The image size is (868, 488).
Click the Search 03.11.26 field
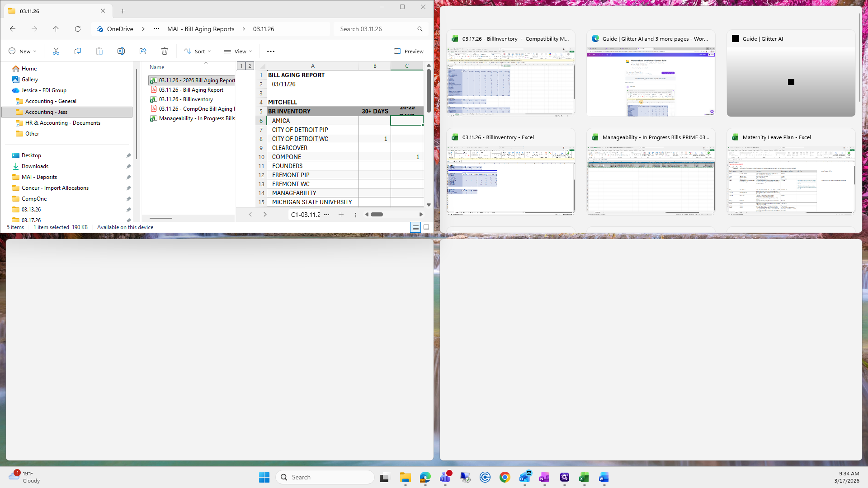coord(375,29)
